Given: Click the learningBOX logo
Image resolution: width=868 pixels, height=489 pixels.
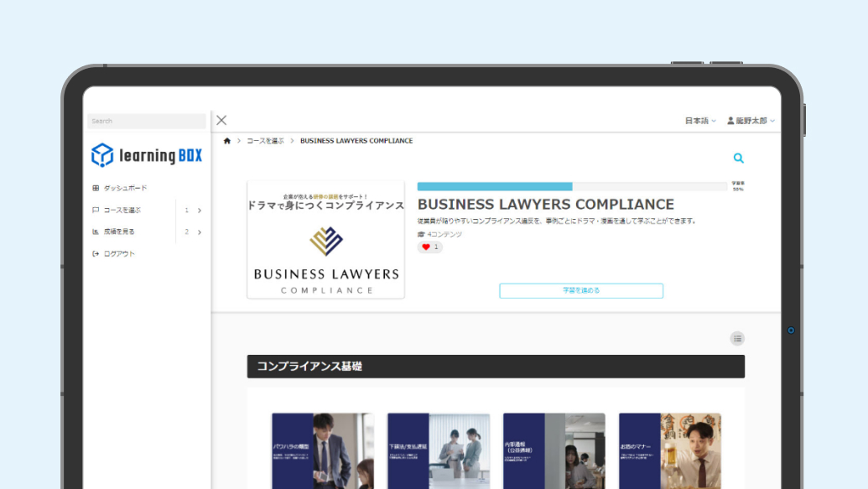Looking at the screenshot, I should coord(147,155).
